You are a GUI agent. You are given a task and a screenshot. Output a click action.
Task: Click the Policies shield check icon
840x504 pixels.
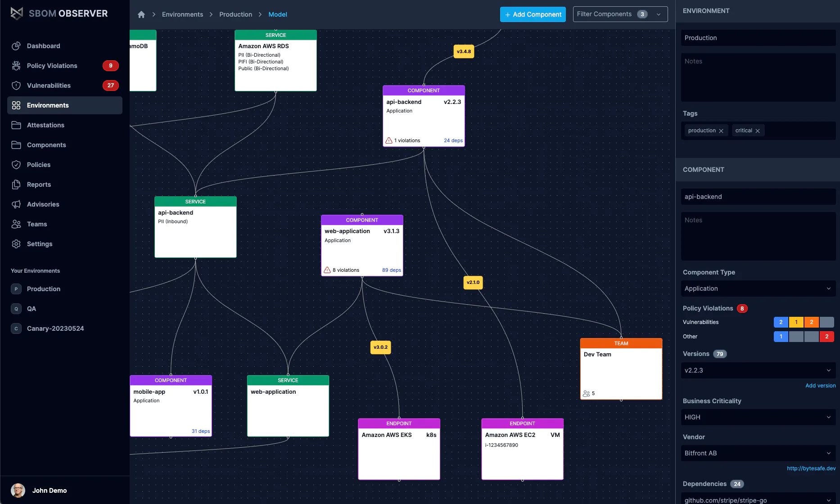(16, 165)
